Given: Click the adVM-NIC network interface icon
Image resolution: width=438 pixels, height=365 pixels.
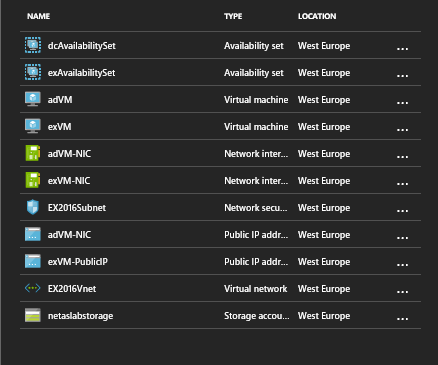Looking at the screenshot, I should click(x=33, y=153).
